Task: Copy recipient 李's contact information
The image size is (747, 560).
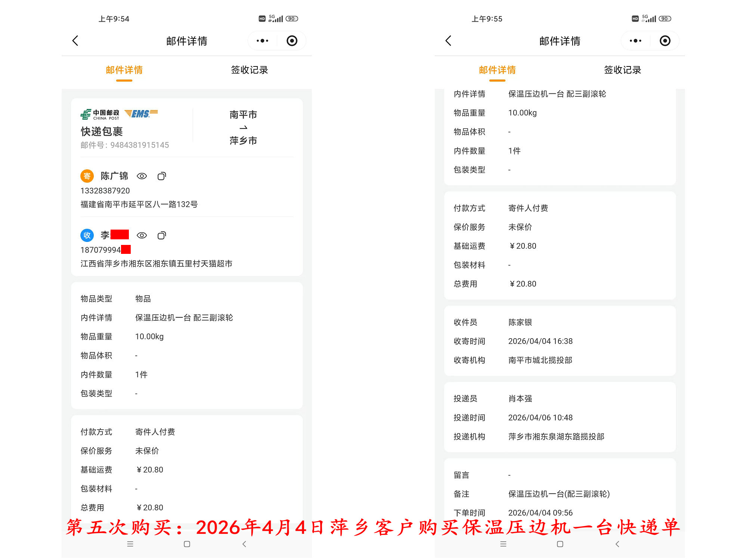Action: coord(162,235)
